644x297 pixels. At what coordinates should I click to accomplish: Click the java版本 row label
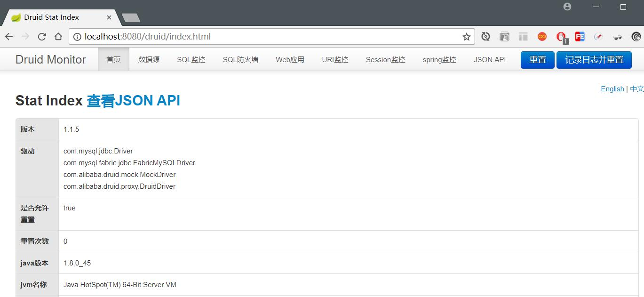click(34, 263)
